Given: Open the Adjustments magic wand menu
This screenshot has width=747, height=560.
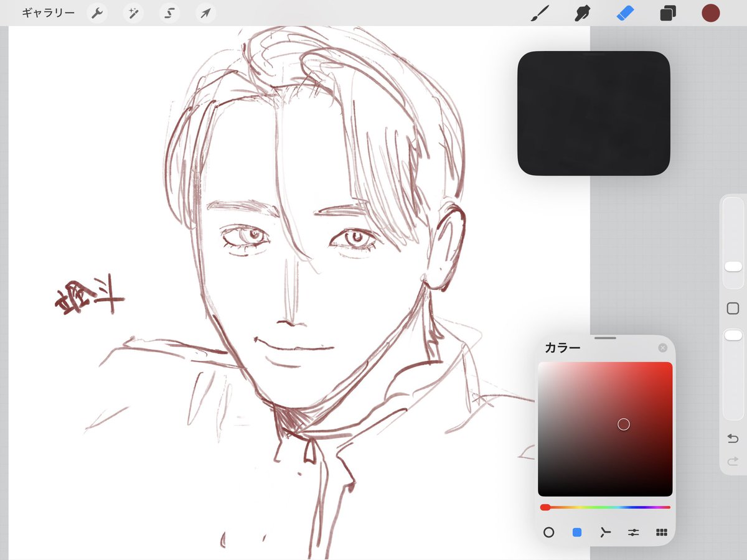Looking at the screenshot, I should coord(133,13).
